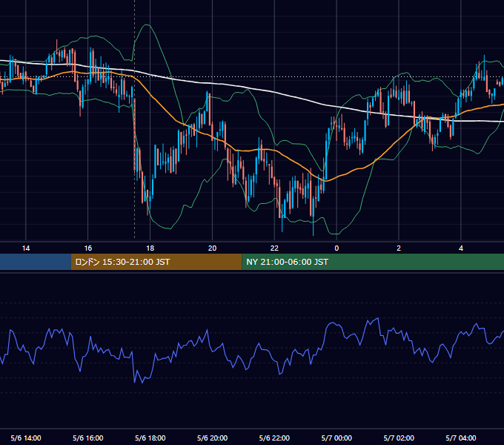The height and width of the screenshot is (445, 504).
Task: Click the '5/7 04:00' date label
Action: point(461,438)
